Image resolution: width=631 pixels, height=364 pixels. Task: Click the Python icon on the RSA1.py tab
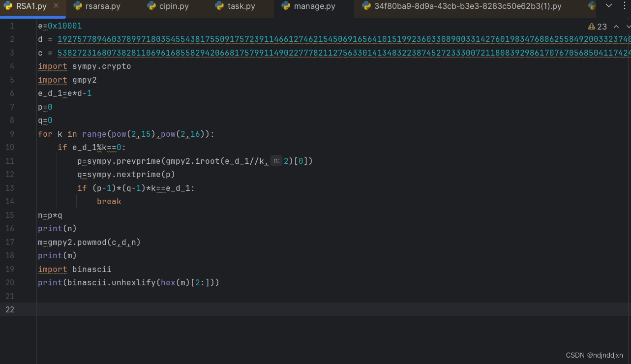pyautogui.click(x=8, y=6)
